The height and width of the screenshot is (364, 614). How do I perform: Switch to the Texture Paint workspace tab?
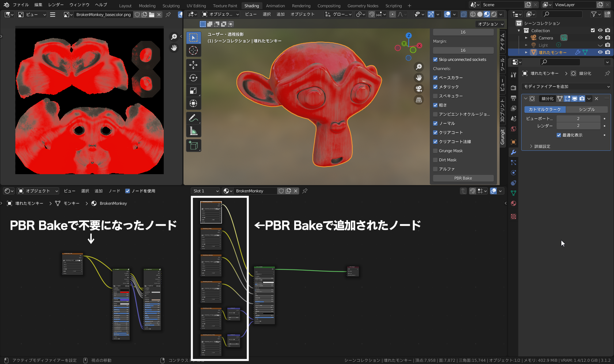pos(225,5)
